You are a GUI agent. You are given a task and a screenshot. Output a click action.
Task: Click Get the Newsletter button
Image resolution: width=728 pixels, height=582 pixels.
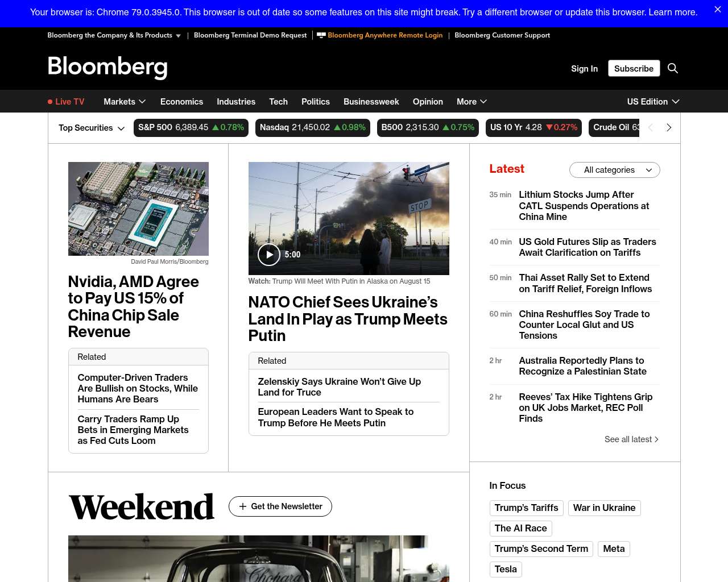click(280, 506)
